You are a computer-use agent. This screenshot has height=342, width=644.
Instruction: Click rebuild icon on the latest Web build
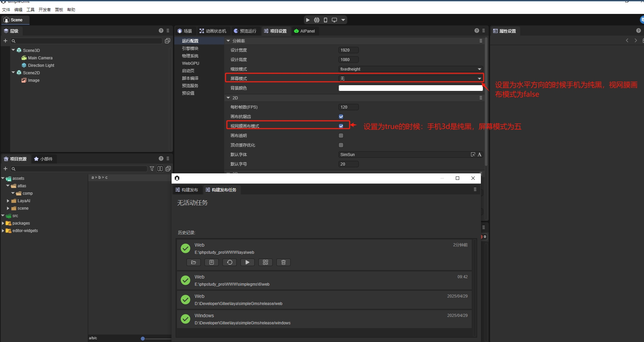tap(230, 262)
